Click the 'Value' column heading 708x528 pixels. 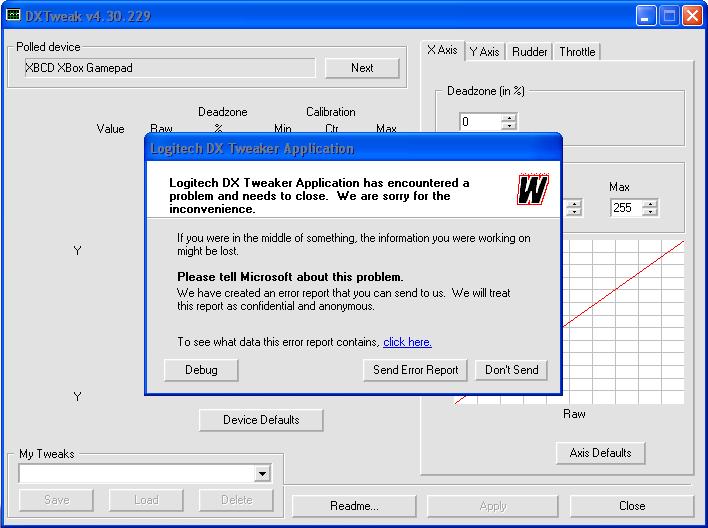(x=110, y=129)
